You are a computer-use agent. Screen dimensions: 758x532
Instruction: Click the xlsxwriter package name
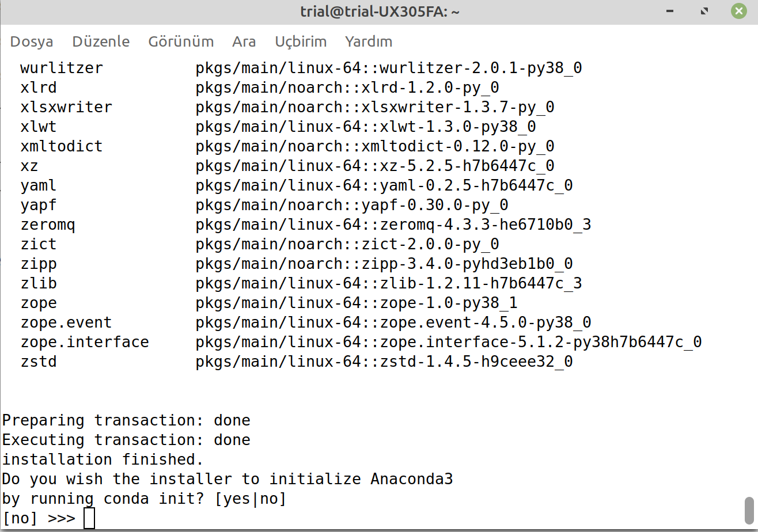coord(66,107)
